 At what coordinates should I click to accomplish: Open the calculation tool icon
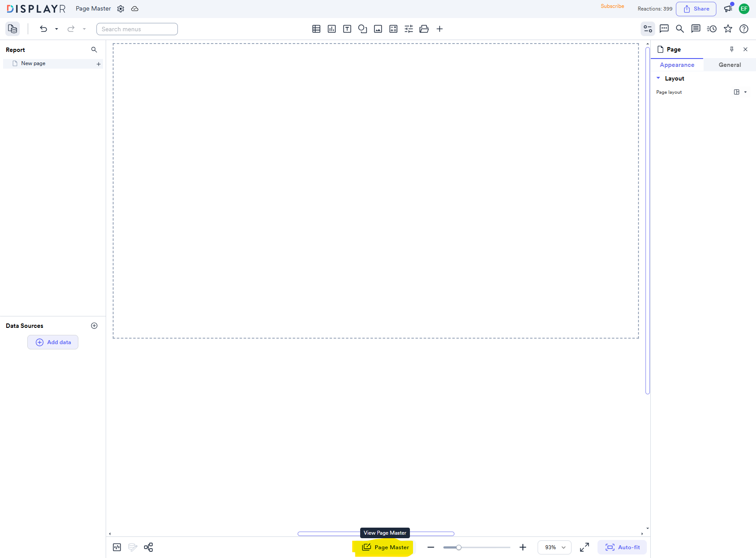coord(393,29)
